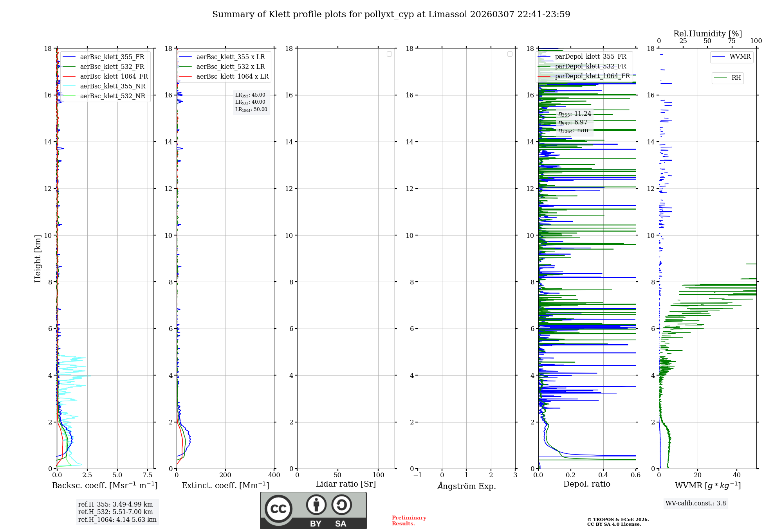
Task: Click the aerBsc_klett_1064_FR legend entry
Action: coord(114,77)
